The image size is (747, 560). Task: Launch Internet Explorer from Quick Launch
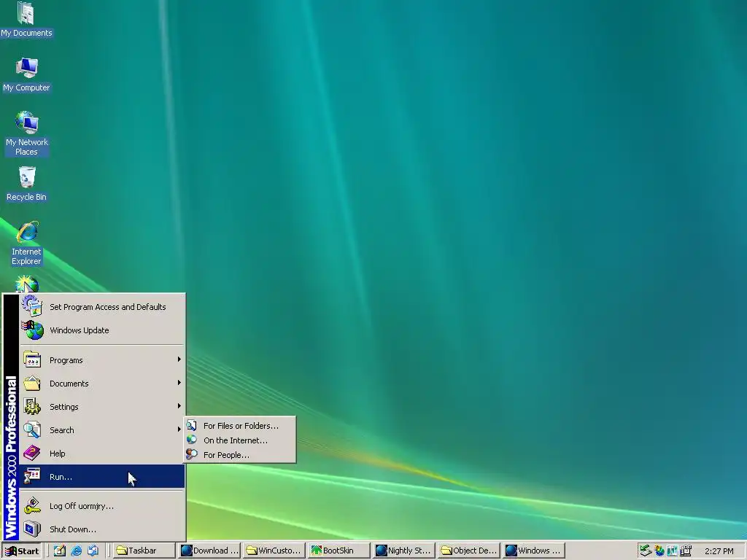pos(76,551)
